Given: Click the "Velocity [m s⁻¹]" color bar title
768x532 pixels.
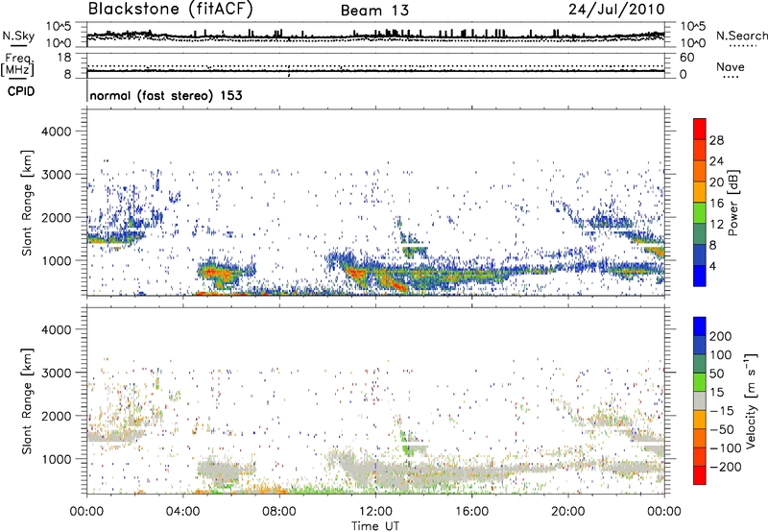Looking at the screenshot, I should pyautogui.click(x=751, y=400).
